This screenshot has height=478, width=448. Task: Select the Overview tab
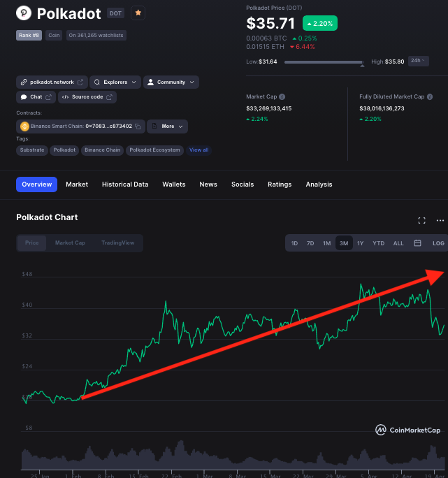(x=36, y=184)
